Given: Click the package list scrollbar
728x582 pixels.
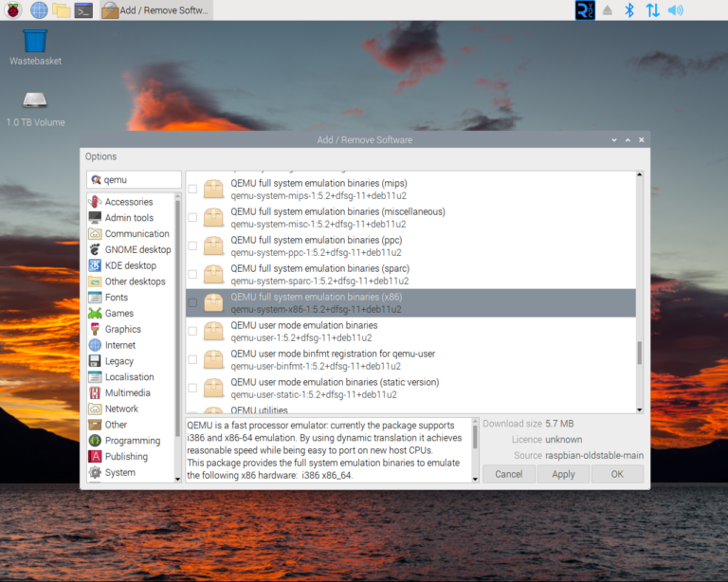Looking at the screenshot, I should click(x=639, y=354).
